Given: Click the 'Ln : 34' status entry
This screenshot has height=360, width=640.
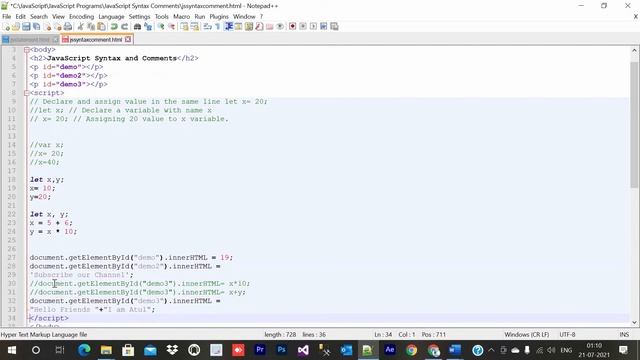Looking at the screenshot, I should (x=383, y=334).
